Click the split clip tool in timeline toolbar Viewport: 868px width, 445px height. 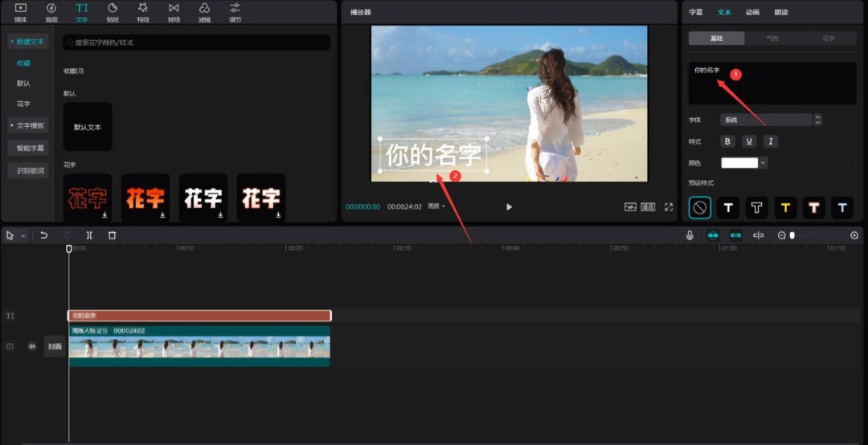(89, 235)
